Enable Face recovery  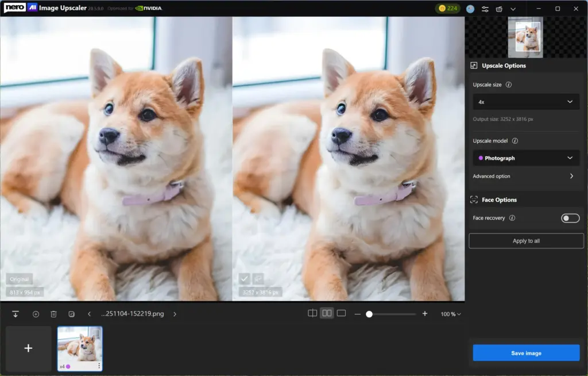[569, 218]
